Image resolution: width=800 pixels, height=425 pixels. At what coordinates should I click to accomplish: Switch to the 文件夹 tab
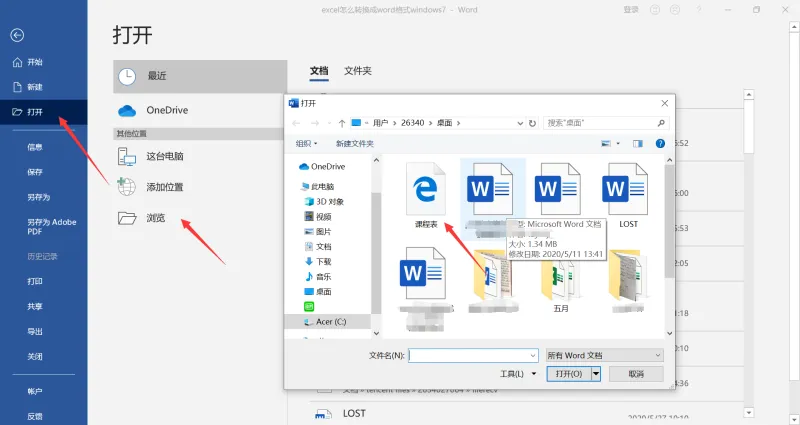[x=358, y=71]
